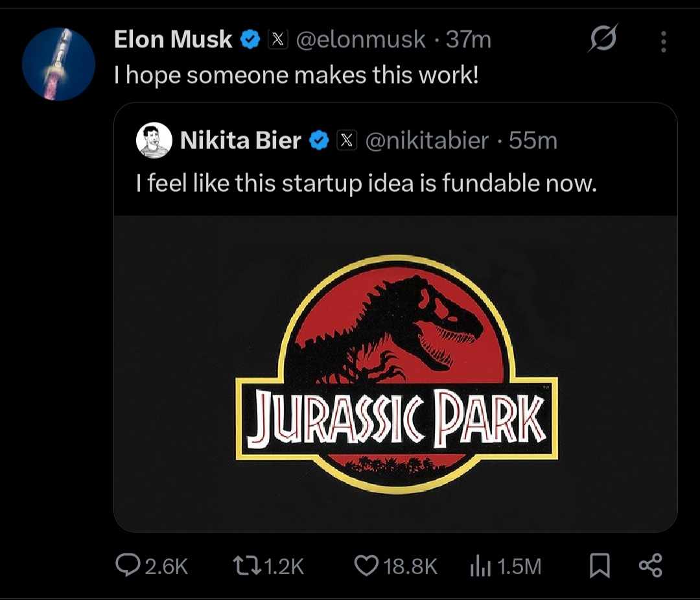Click Nikita Bier's blue verified badge
Screen dimensions: 700x600
coord(318,140)
